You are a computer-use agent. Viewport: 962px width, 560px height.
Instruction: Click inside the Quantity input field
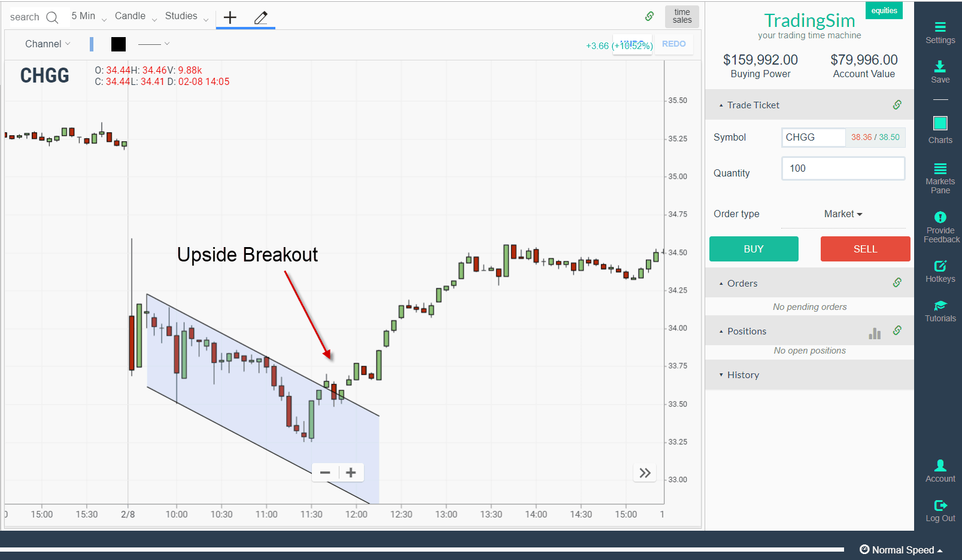(x=842, y=168)
